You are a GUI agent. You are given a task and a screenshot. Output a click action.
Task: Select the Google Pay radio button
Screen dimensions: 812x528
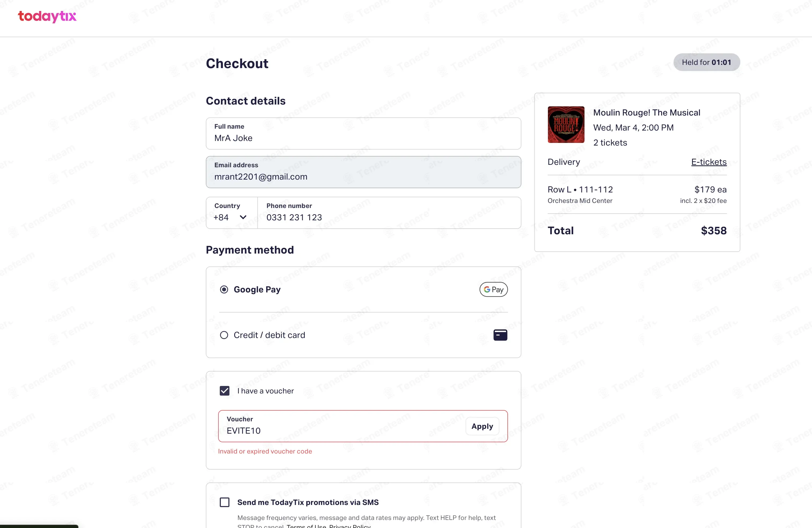[224, 289]
